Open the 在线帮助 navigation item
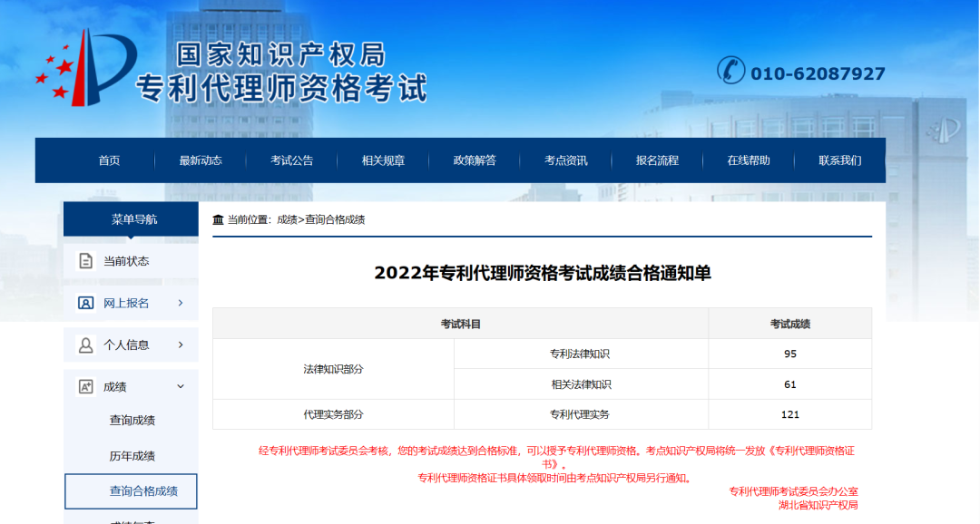The width and height of the screenshot is (980, 524). click(748, 160)
